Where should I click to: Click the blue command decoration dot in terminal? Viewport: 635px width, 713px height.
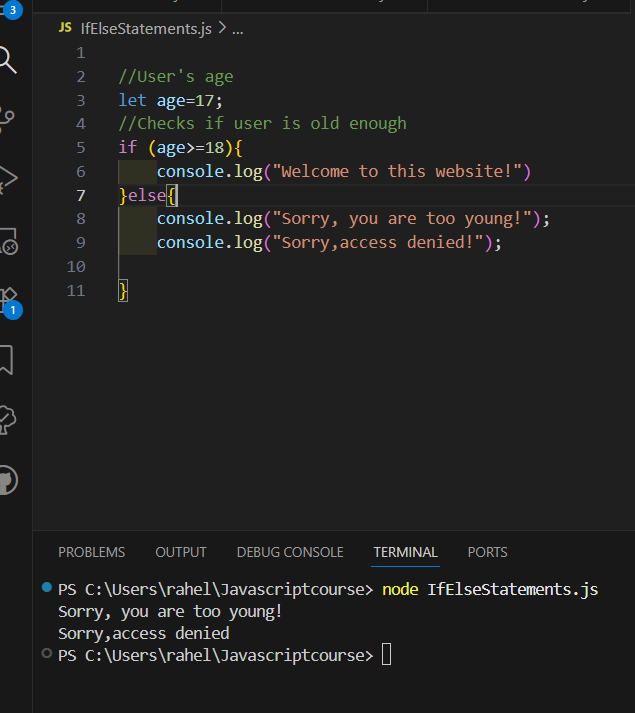coord(47,587)
